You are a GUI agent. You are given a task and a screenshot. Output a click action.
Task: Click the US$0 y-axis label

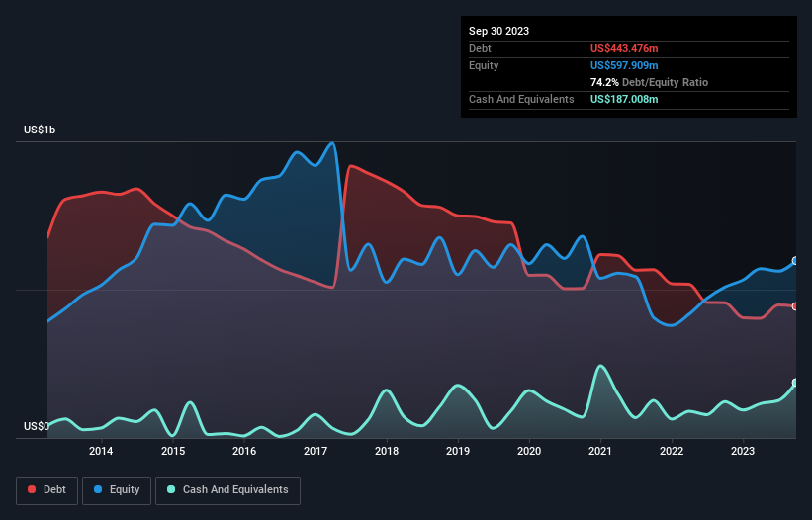click(37, 426)
